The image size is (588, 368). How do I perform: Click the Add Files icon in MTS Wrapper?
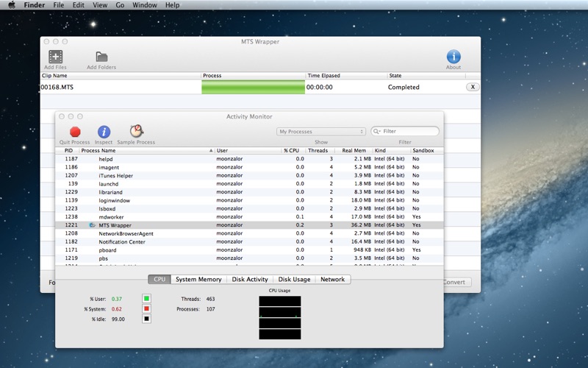pyautogui.click(x=56, y=57)
